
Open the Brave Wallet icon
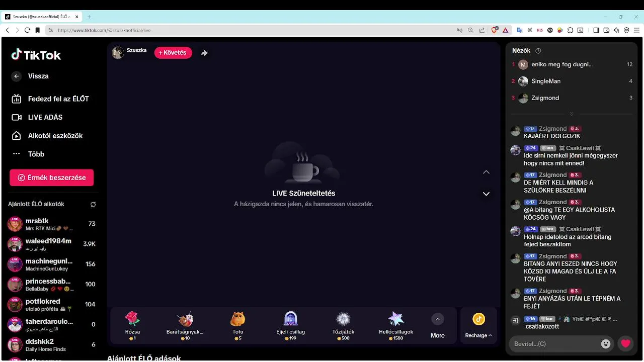606,30
